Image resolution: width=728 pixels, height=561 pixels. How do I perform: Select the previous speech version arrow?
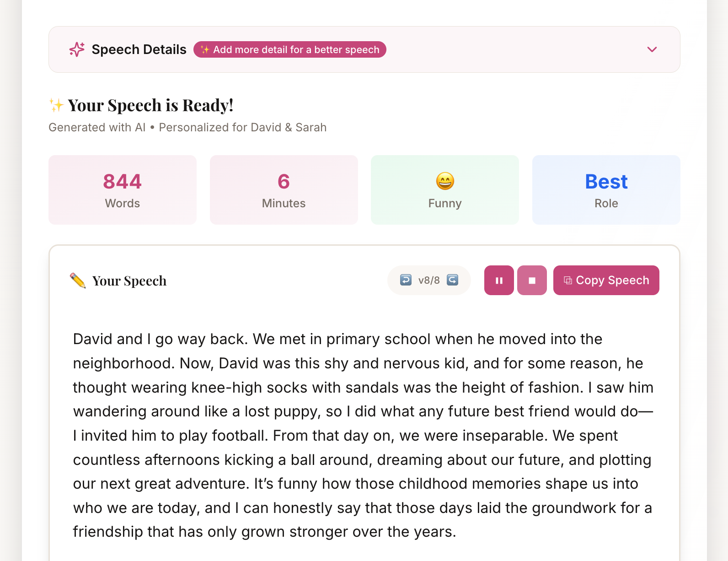(x=405, y=280)
